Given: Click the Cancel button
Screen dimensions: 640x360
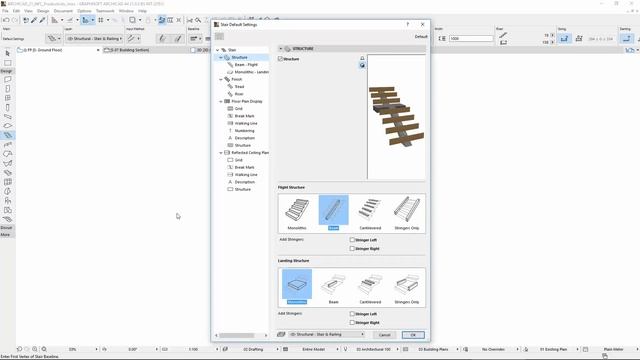Looking at the screenshot, I should click(384, 335).
